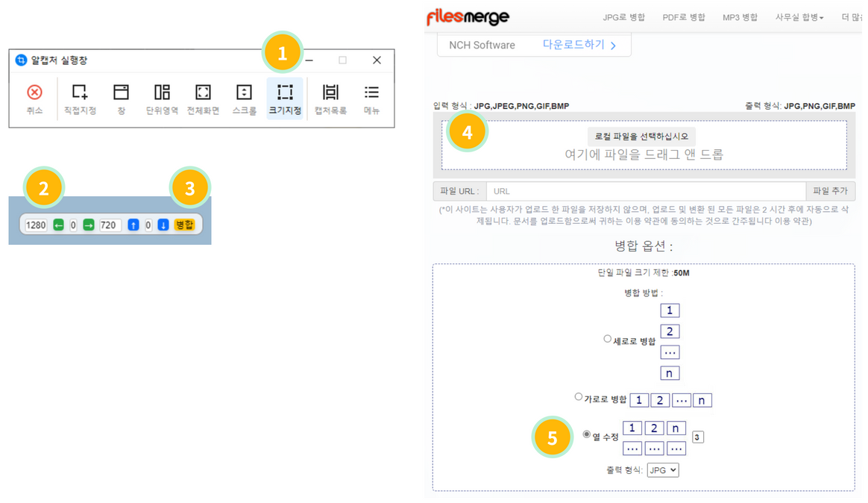This screenshot has width=868, height=503.
Task: Select the 세로로 병합 radio option
Action: pos(608,339)
